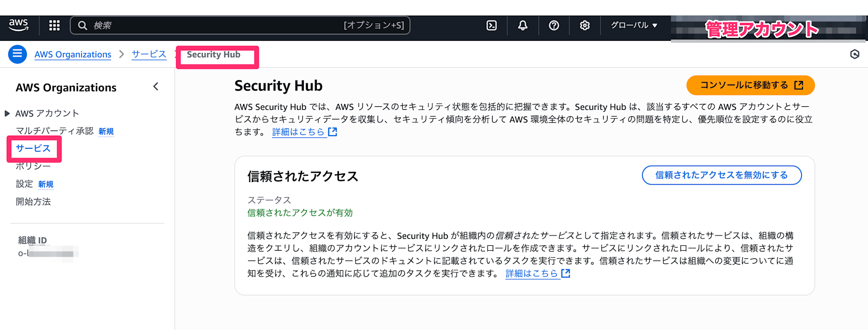Toggle the blue hamburger navigation menu
This screenshot has height=330, width=868.
(17, 54)
